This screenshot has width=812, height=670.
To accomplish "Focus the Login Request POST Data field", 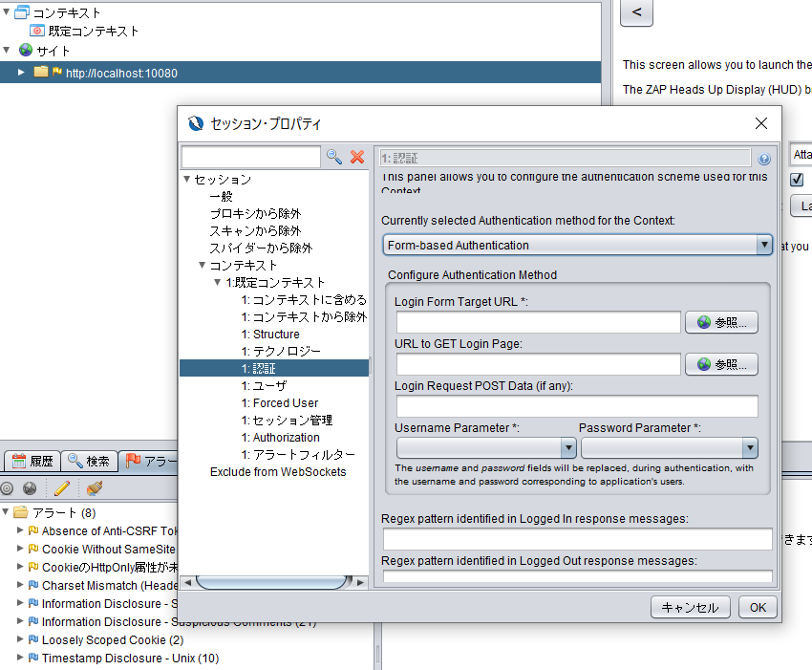I will (577, 406).
